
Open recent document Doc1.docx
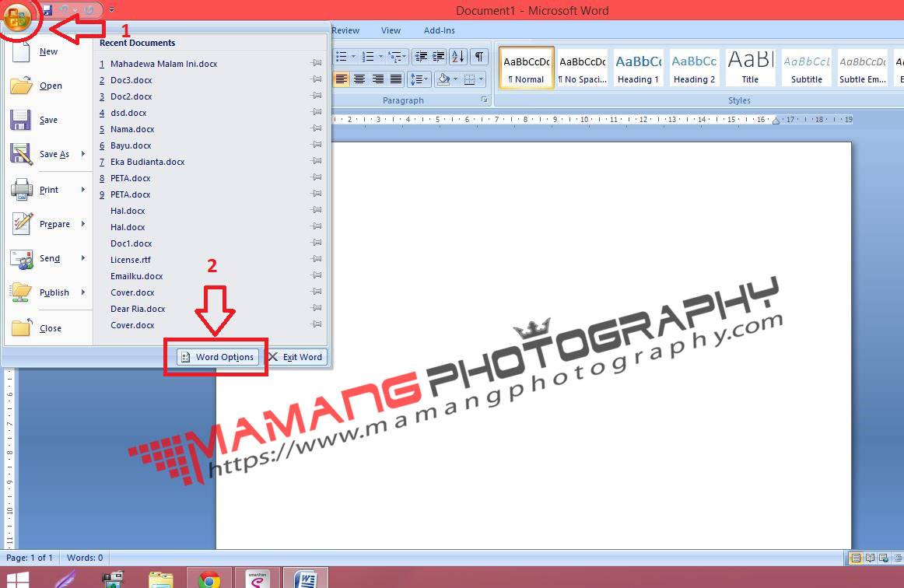[x=131, y=243]
